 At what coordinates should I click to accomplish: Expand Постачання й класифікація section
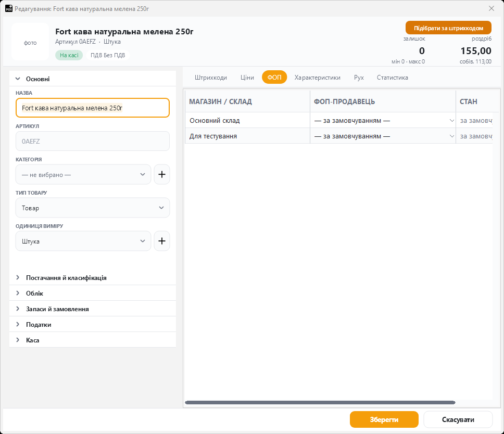coord(93,277)
